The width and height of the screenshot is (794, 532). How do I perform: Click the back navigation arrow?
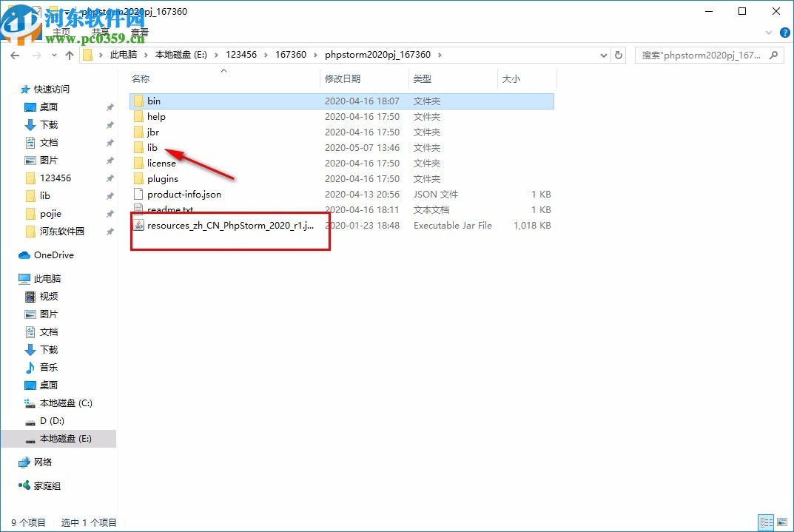coord(15,55)
